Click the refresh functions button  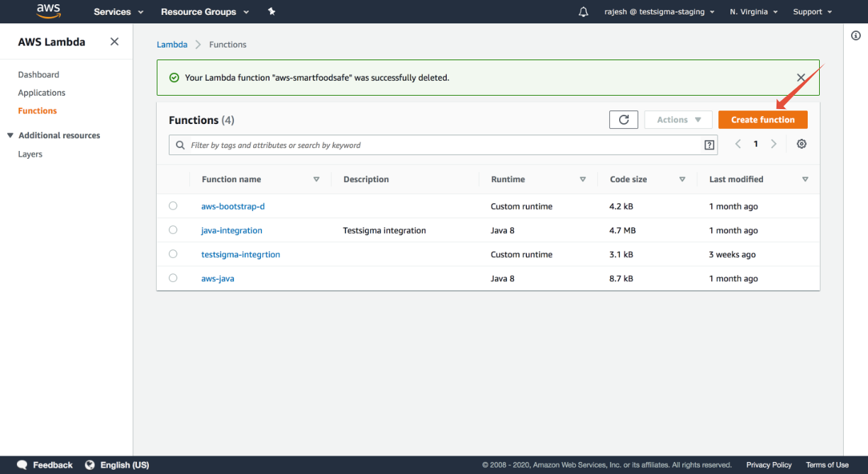(623, 120)
